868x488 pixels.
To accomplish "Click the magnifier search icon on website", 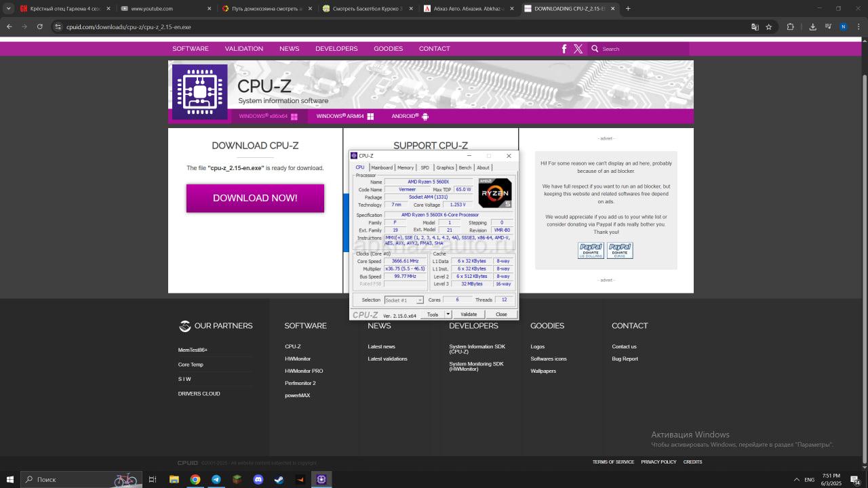I will [x=595, y=49].
